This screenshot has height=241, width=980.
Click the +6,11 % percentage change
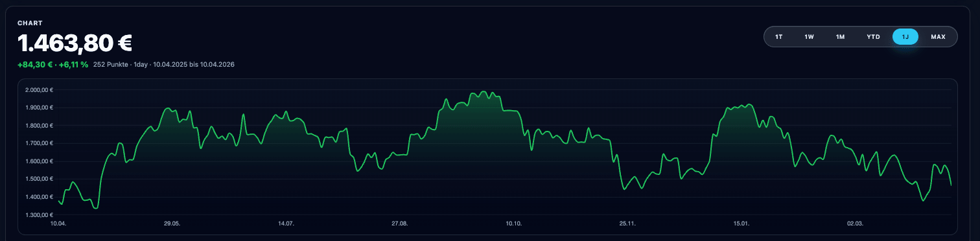73,65
